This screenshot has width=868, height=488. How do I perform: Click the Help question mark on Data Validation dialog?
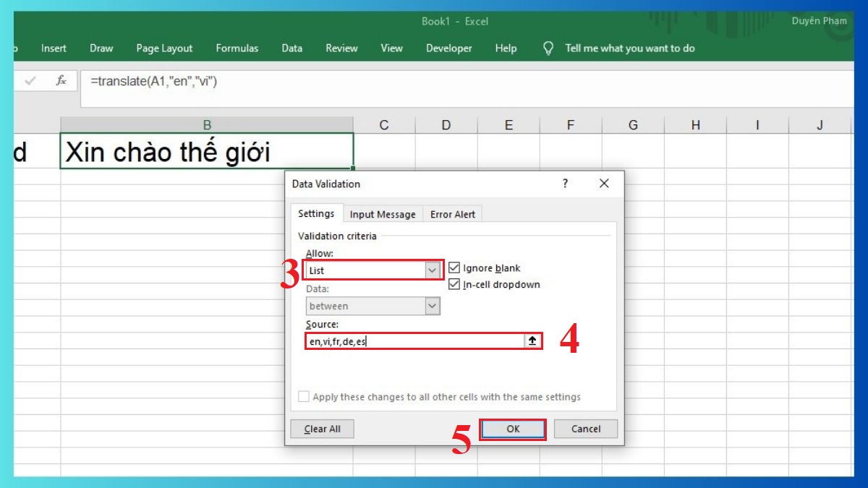565,184
